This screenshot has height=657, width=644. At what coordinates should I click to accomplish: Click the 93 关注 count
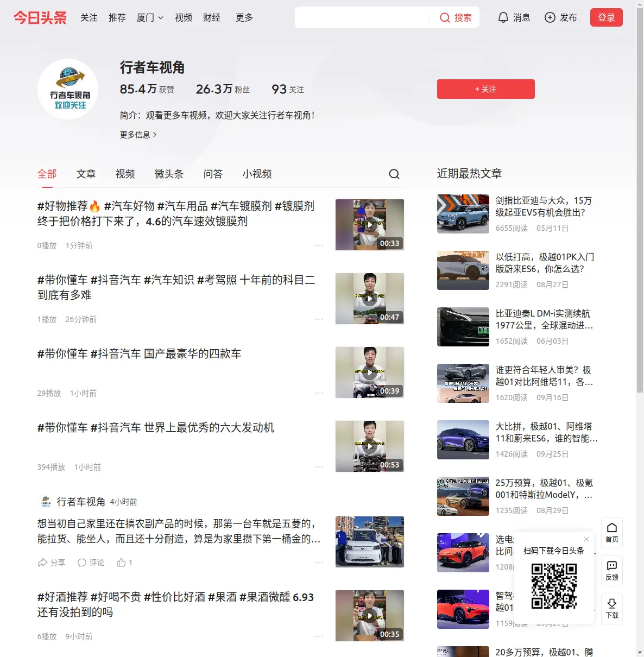coord(288,89)
